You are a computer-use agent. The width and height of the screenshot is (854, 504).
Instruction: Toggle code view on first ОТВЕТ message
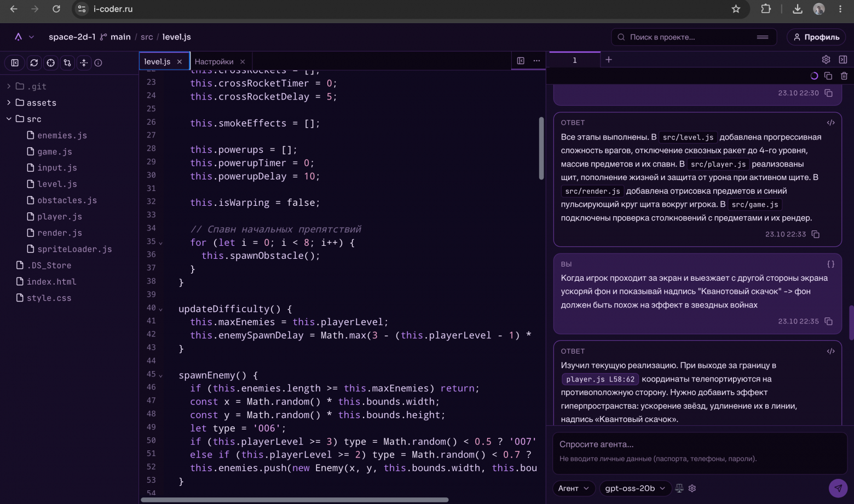830,123
